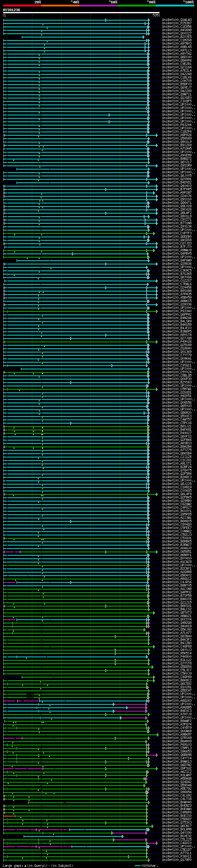The height and width of the screenshot is (868, 197).
Task: Select hit UniRef100_A9BKM7
Action: click(176, 735)
